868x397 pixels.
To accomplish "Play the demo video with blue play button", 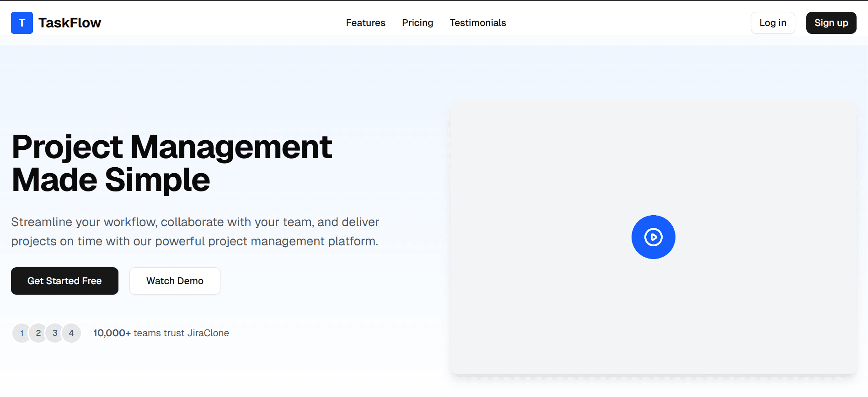I will click(653, 237).
